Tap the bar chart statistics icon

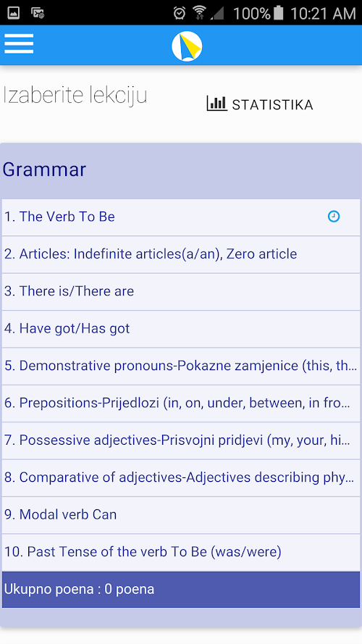coord(216,104)
